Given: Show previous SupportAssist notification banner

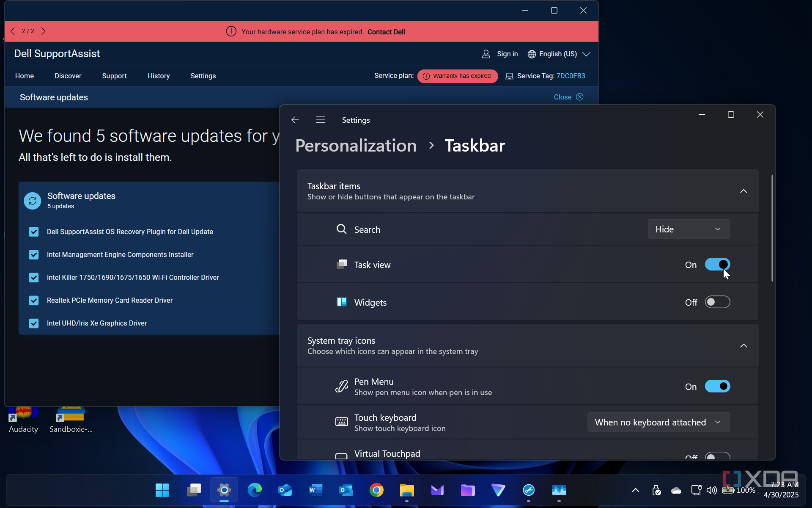Looking at the screenshot, I should [x=13, y=31].
